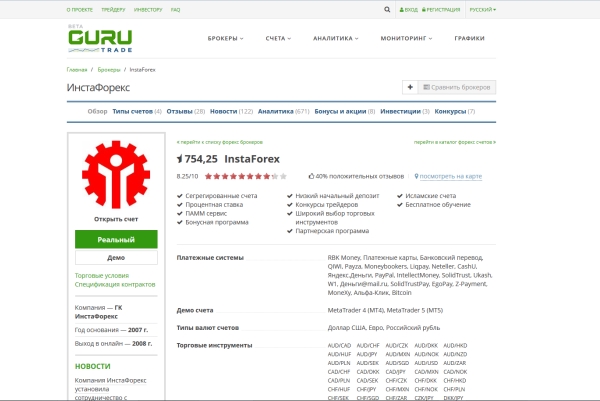Click the ПАММ сервис checkmark
Image resolution: width=600 pixels, height=401 pixels.
(179, 213)
